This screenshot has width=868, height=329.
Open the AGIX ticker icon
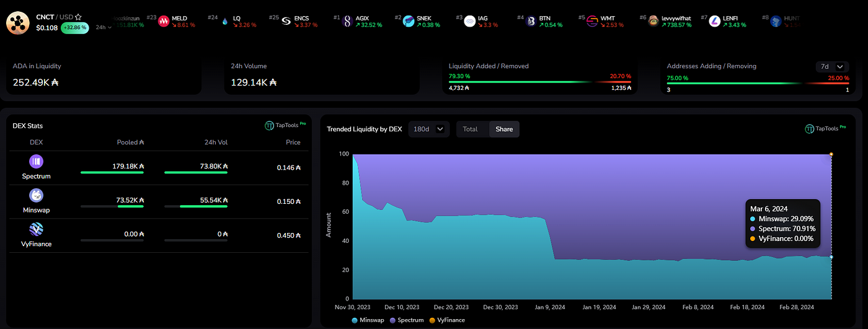coord(348,21)
